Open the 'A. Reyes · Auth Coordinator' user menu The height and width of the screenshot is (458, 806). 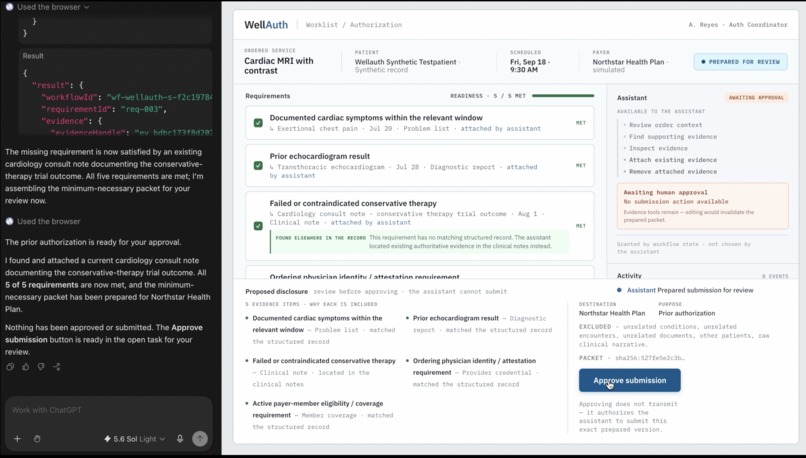pos(738,25)
